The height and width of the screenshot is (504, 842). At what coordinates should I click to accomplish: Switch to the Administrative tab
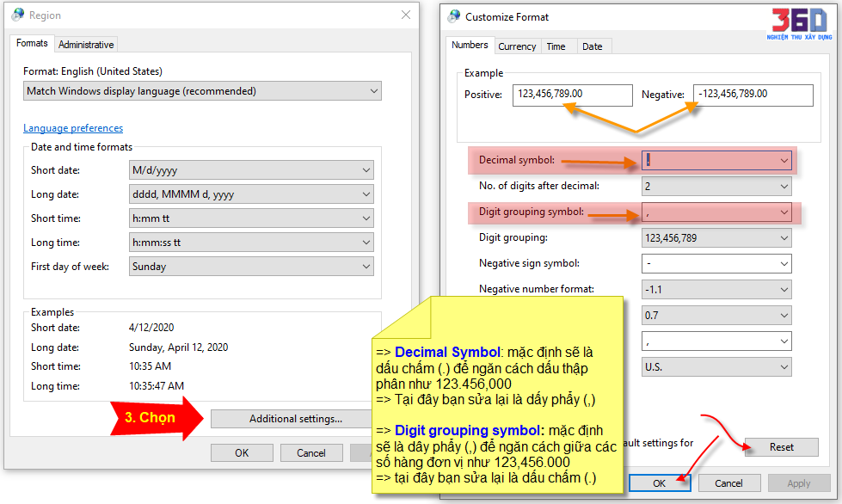tap(86, 45)
